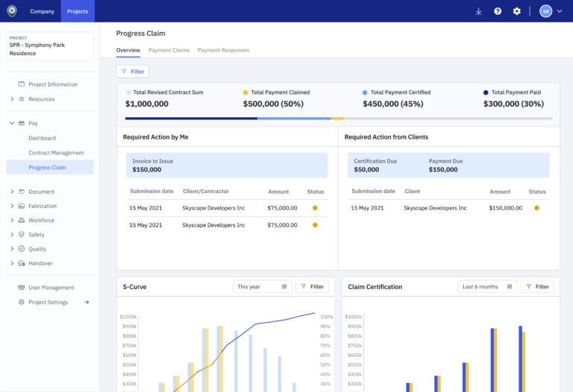
Task: Click the Payment Due $150,000 value
Action: (x=443, y=170)
